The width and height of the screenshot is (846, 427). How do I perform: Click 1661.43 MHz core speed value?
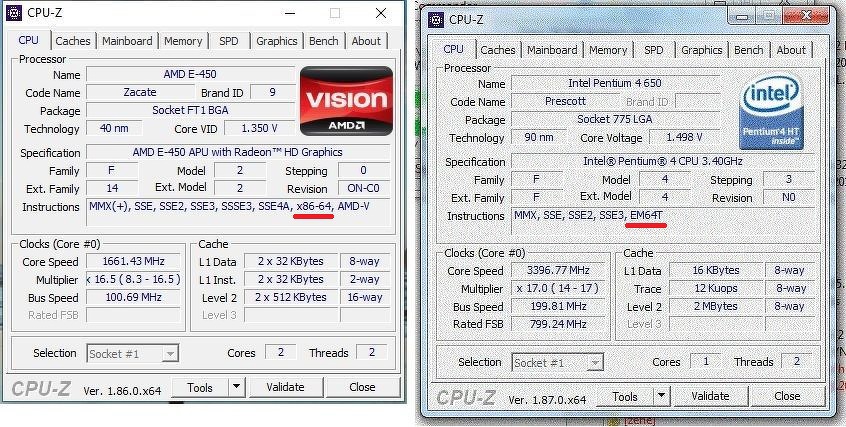pos(133,261)
